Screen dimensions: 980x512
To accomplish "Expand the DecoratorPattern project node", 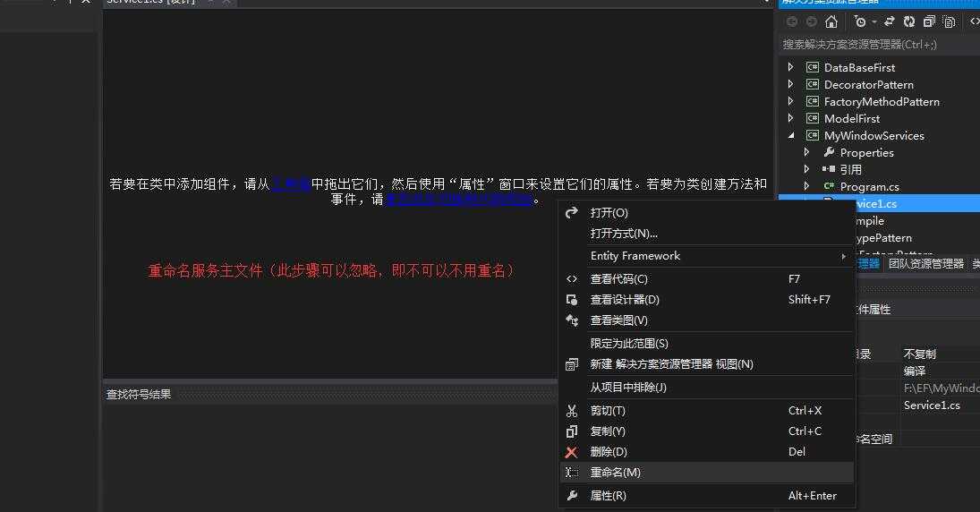I will [790, 84].
